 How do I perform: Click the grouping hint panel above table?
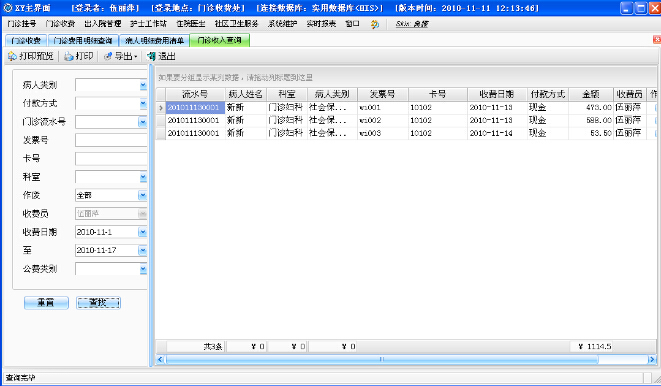coord(406,77)
